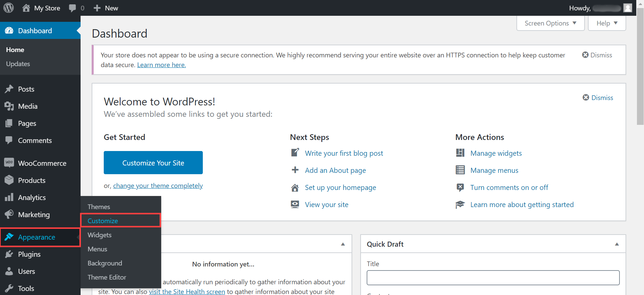The image size is (644, 295).
Task: Open My Store home icon
Action: pos(26,8)
